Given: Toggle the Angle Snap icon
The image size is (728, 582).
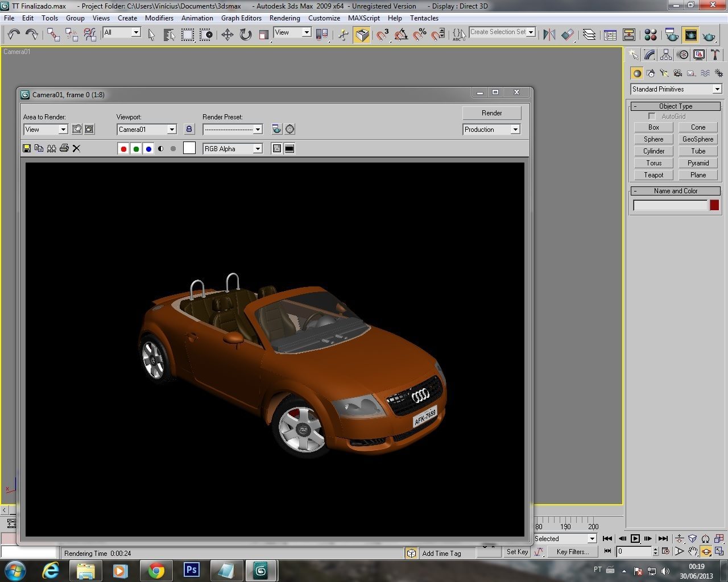Looking at the screenshot, I should click(x=401, y=35).
